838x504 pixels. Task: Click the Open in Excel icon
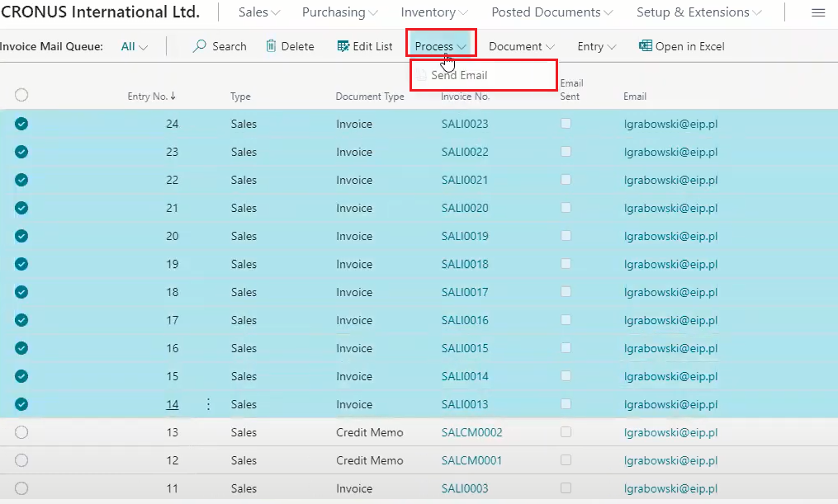(646, 46)
